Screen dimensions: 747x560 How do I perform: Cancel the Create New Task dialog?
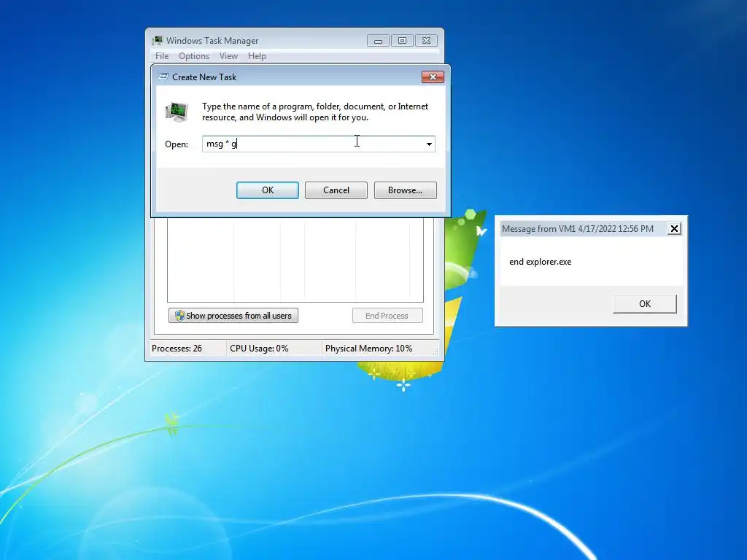tap(336, 190)
